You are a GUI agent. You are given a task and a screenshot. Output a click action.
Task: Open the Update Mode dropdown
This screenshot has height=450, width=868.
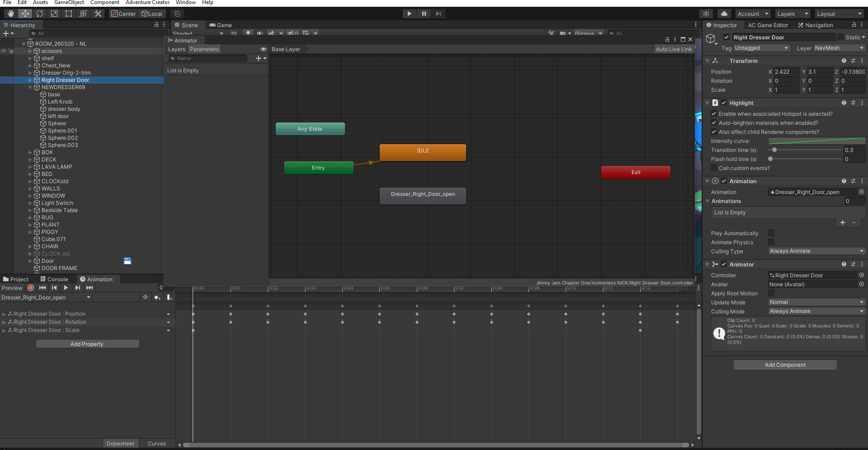(x=817, y=302)
